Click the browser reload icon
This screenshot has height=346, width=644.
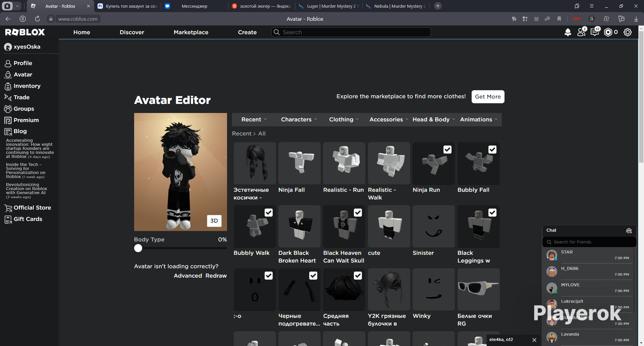[x=37, y=19]
